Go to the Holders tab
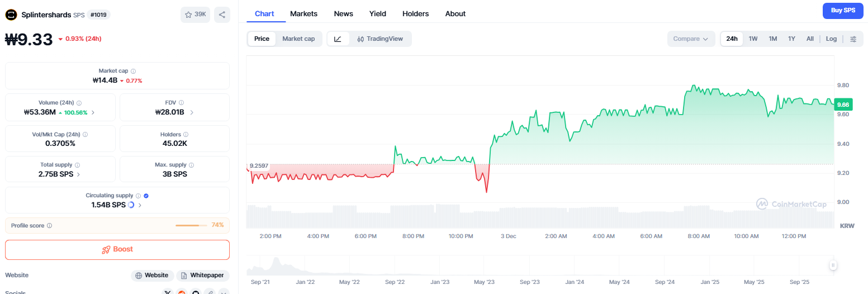 (x=415, y=13)
